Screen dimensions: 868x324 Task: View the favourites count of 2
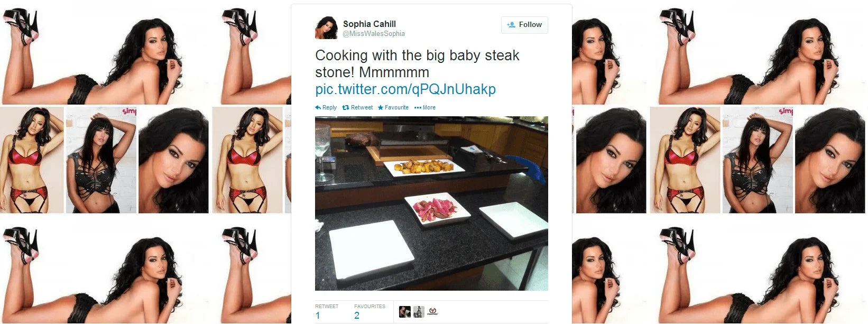(357, 316)
